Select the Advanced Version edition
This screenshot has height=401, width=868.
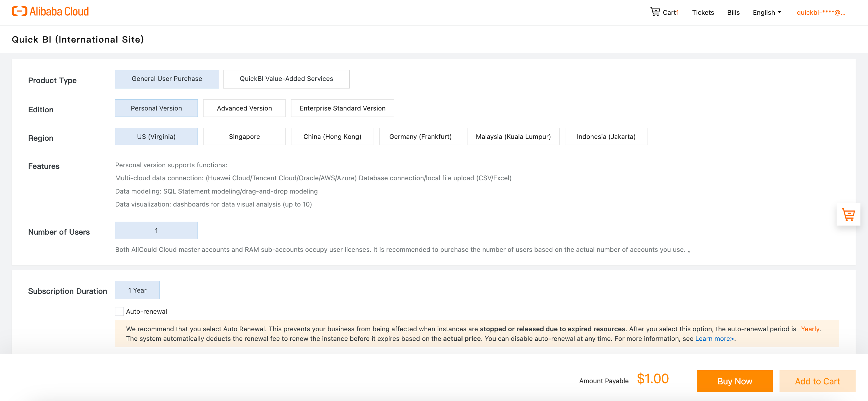click(x=244, y=108)
